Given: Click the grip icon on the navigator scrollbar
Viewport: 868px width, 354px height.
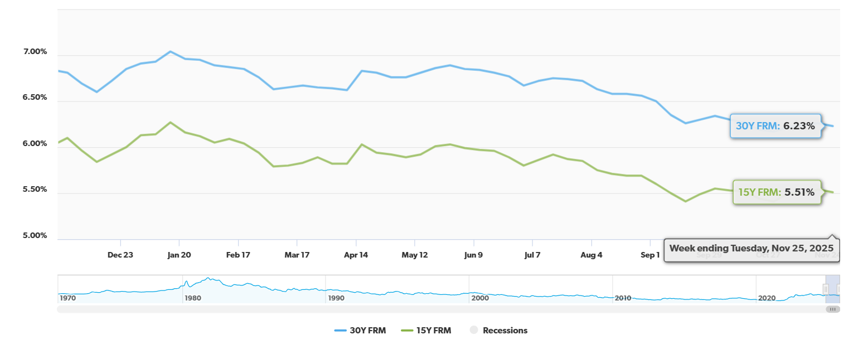Looking at the screenshot, I should [833, 309].
